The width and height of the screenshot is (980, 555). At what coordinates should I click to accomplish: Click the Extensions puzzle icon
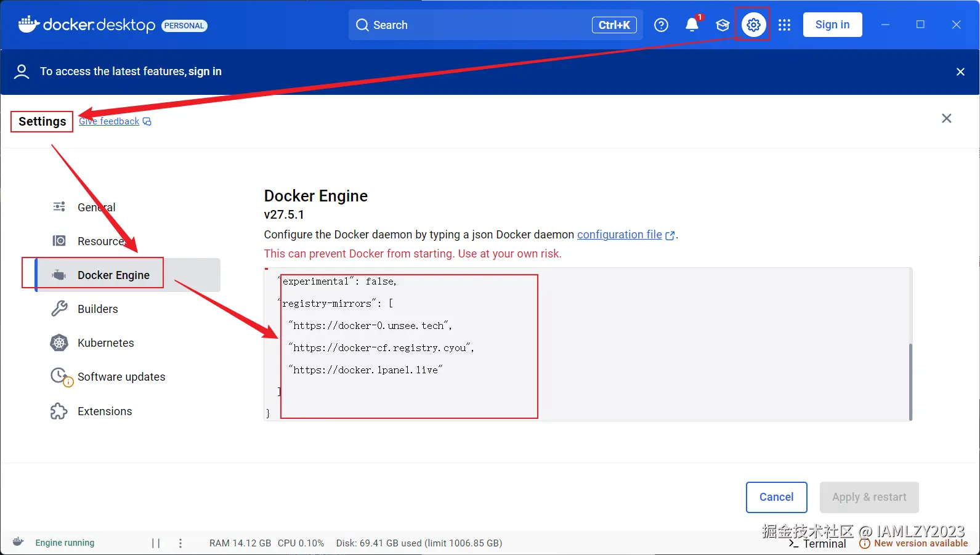coord(59,411)
